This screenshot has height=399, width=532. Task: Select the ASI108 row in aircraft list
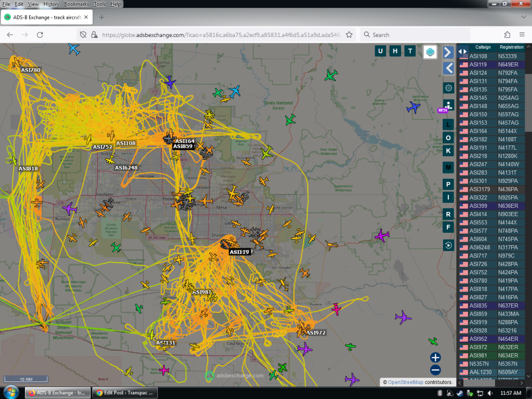pyautogui.click(x=491, y=56)
